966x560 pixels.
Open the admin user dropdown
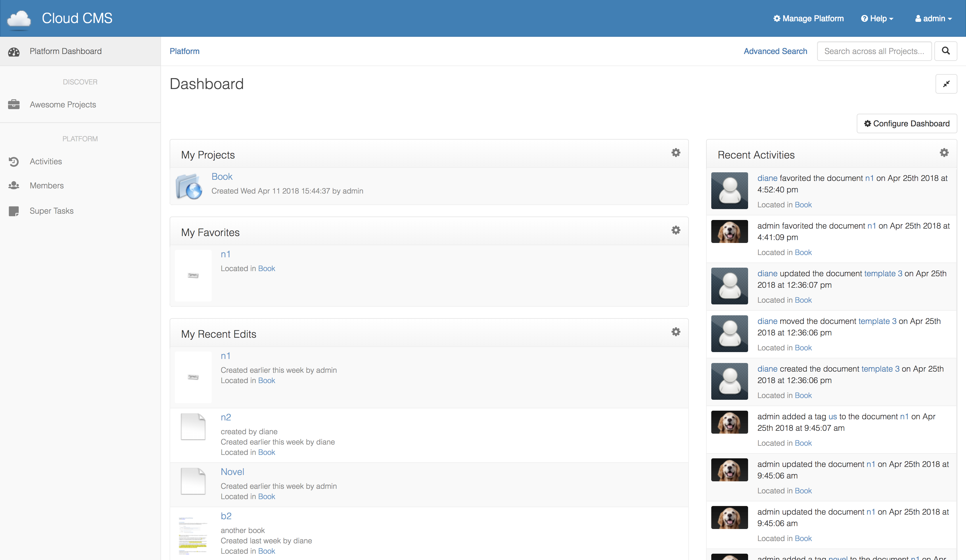(934, 18)
